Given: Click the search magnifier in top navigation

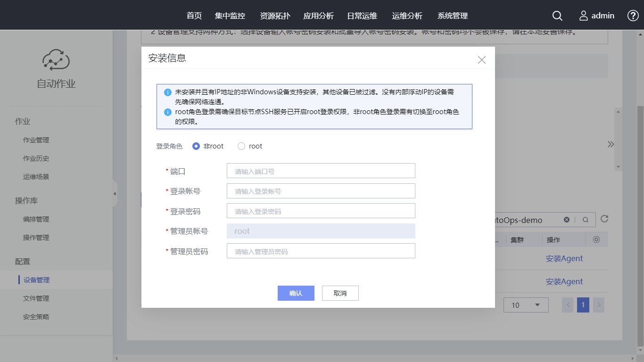Looking at the screenshot, I should coord(557,16).
